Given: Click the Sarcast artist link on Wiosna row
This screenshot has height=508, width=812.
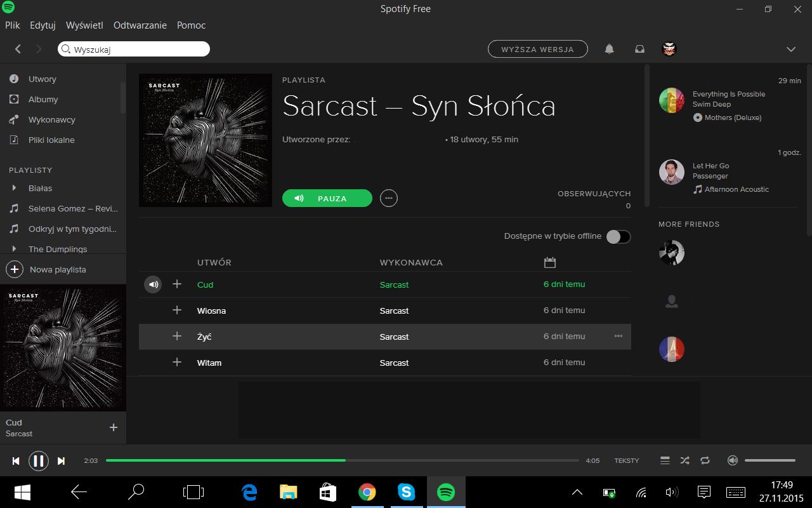Looking at the screenshot, I should (394, 311).
